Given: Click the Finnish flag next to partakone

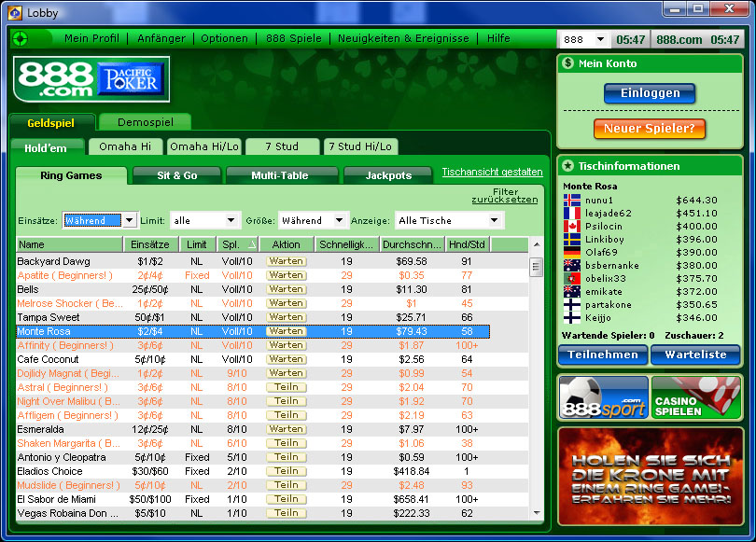Looking at the screenshot, I should [572, 304].
